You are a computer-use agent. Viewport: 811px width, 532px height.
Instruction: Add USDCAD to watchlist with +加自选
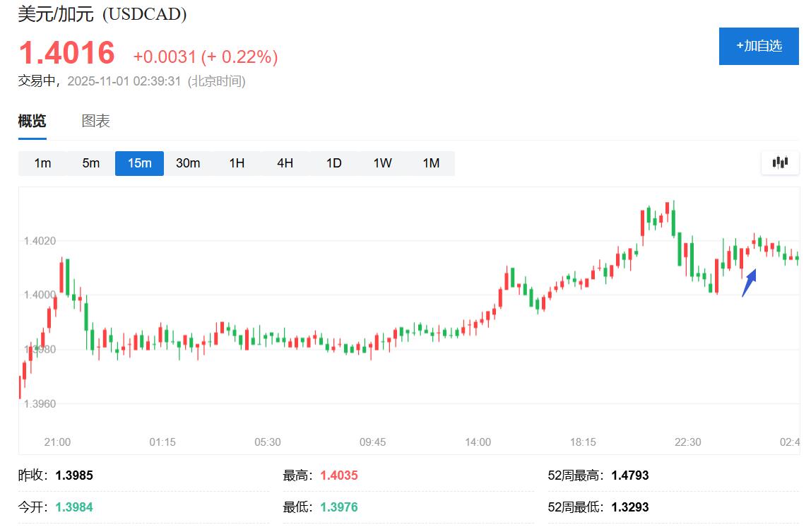click(759, 46)
